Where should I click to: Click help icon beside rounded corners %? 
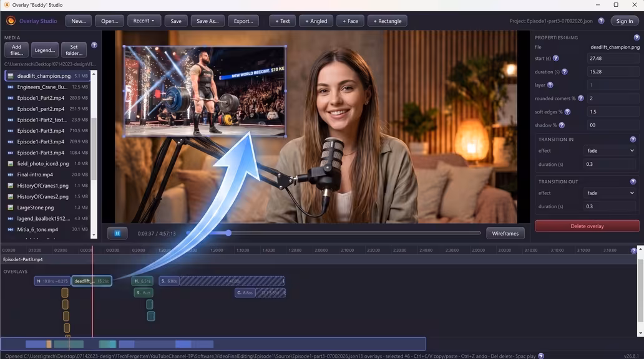point(581,98)
